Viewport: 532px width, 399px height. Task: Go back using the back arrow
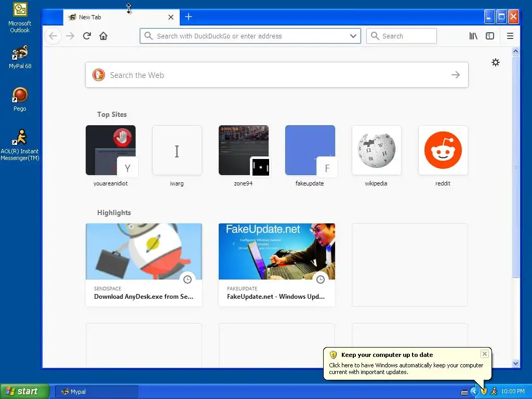(x=53, y=36)
